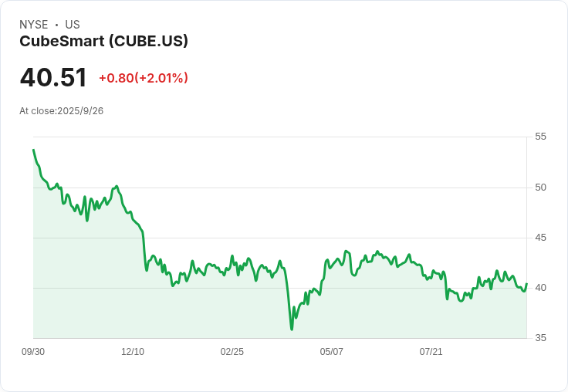Select the 40 y-axis price label
568x392 pixels.
[540, 288]
